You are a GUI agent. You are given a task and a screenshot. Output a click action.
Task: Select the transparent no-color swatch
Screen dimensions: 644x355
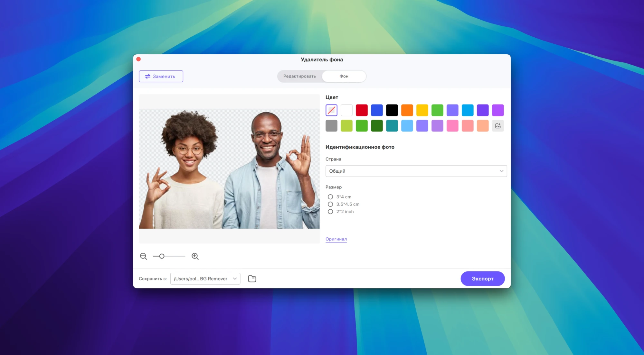coord(331,110)
